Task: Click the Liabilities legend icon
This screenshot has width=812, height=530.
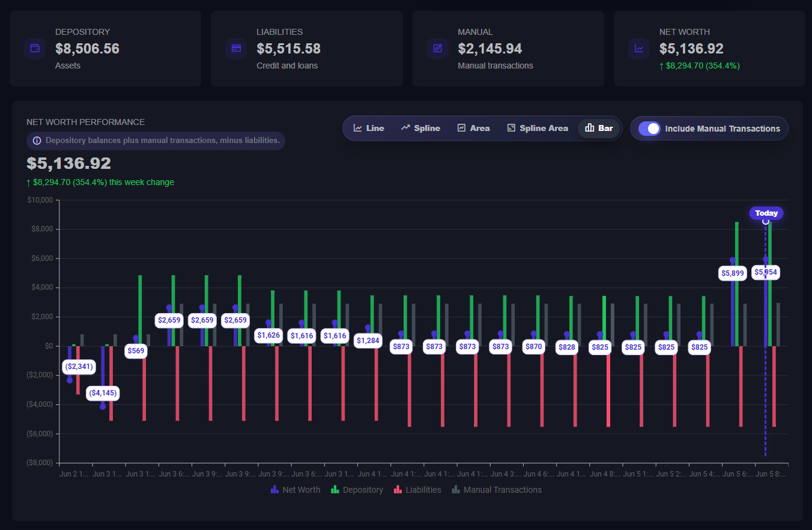Action: [x=398, y=490]
